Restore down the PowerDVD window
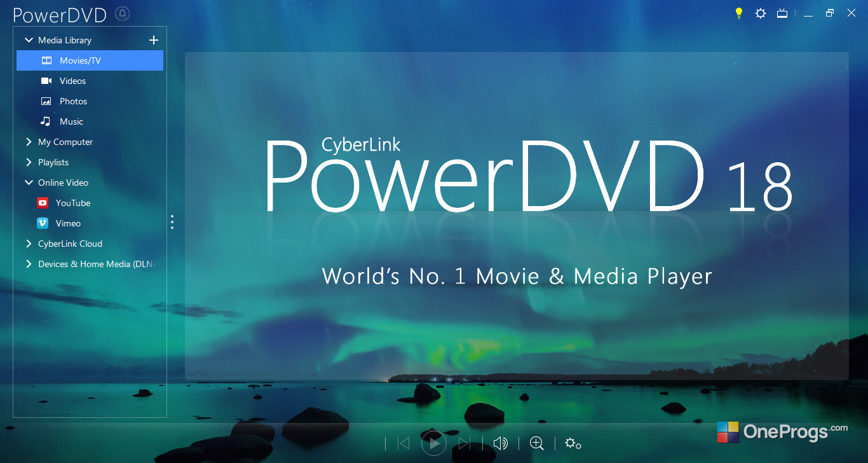 tap(829, 13)
